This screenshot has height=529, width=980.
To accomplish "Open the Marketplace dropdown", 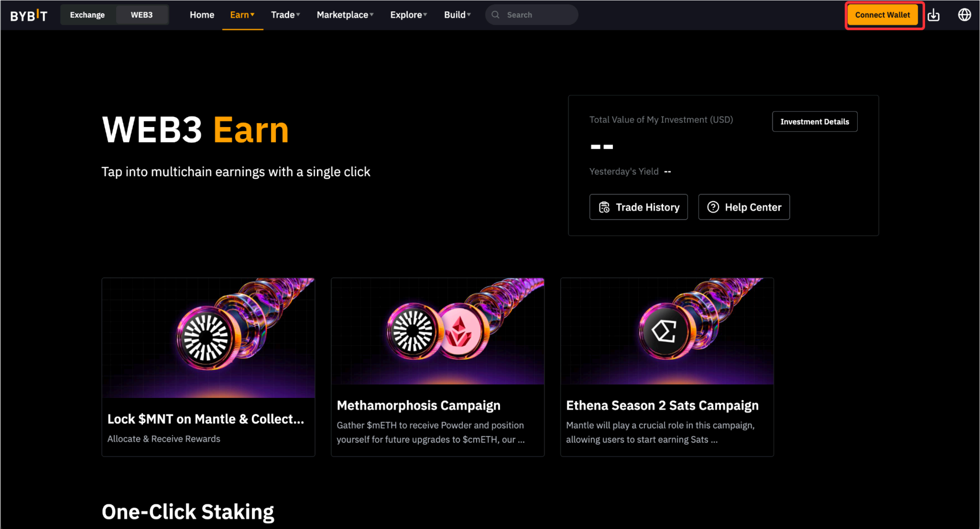I will tap(345, 15).
